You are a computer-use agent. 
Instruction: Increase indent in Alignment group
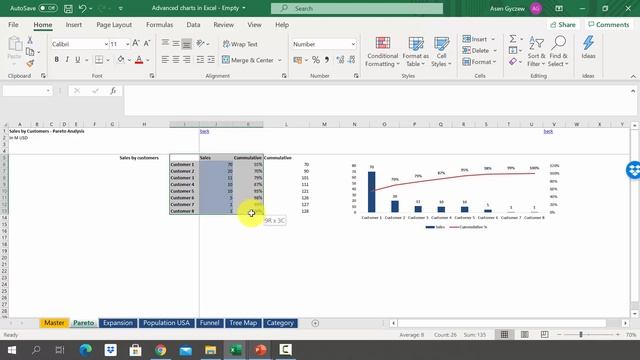coord(211,60)
